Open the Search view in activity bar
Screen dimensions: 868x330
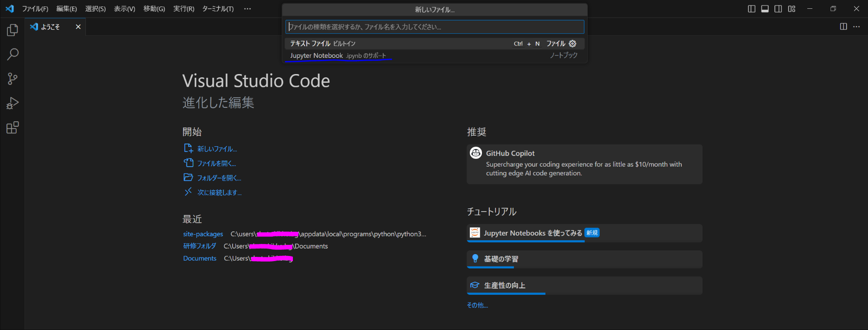click(13, 54)
